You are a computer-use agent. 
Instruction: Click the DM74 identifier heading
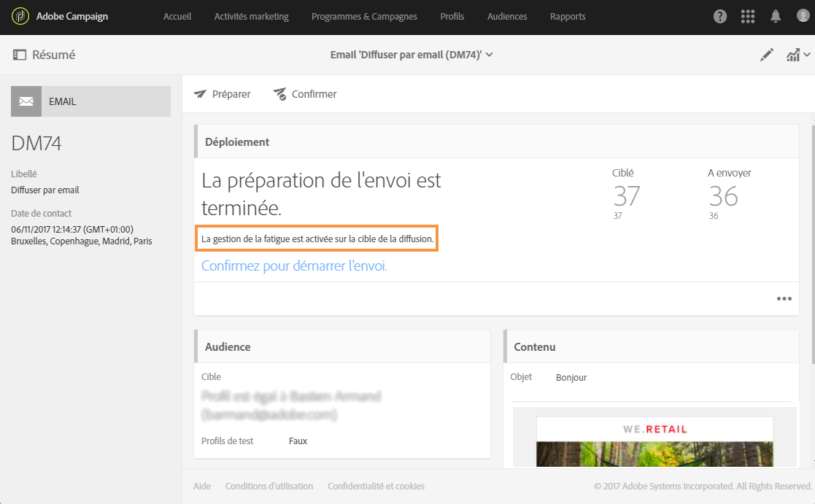tap(36, 144)
